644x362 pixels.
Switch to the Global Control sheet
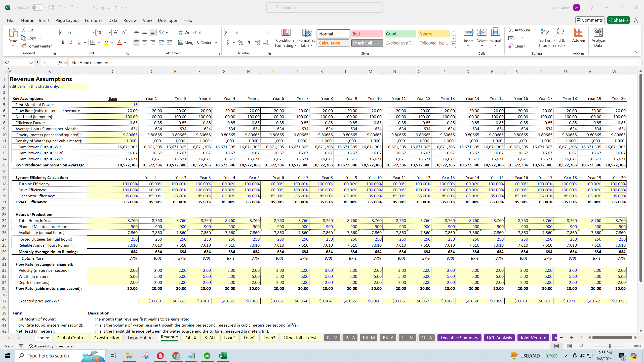71,338
